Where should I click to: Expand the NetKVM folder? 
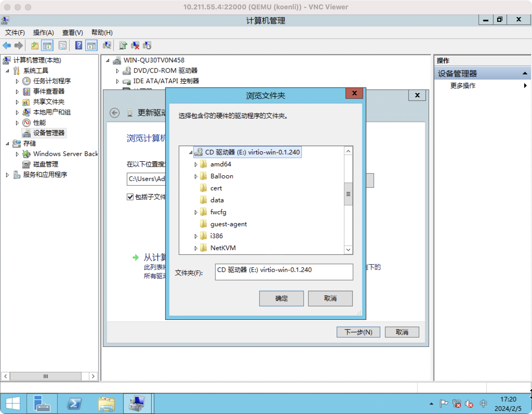pyautogui.click(x=195, y=248)
